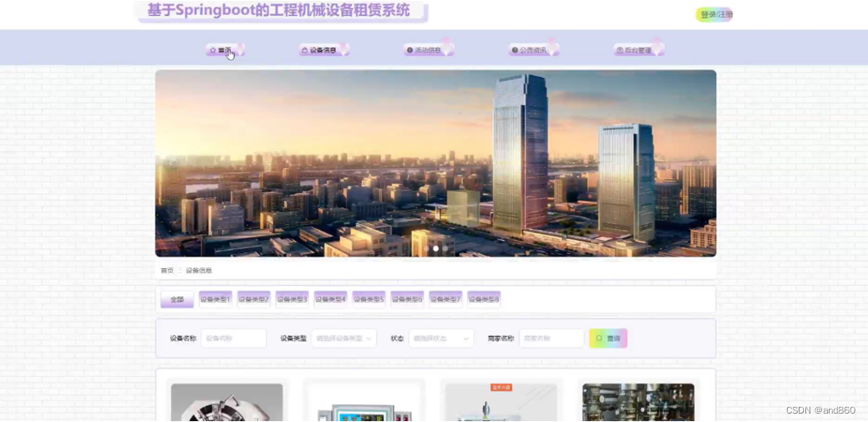Filter by 设备类型8
Viewport: 868px width, 422px height.
(x=484, y=300)
